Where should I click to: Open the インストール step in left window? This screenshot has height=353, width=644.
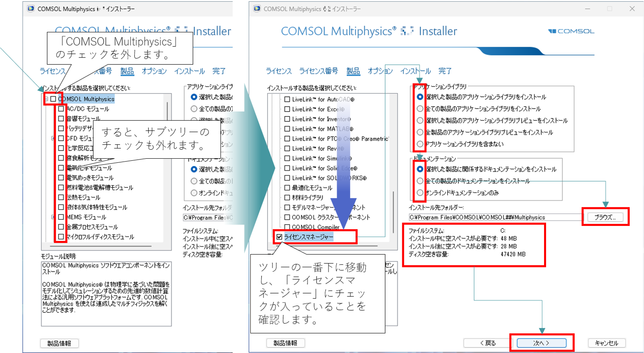(189, 71)
